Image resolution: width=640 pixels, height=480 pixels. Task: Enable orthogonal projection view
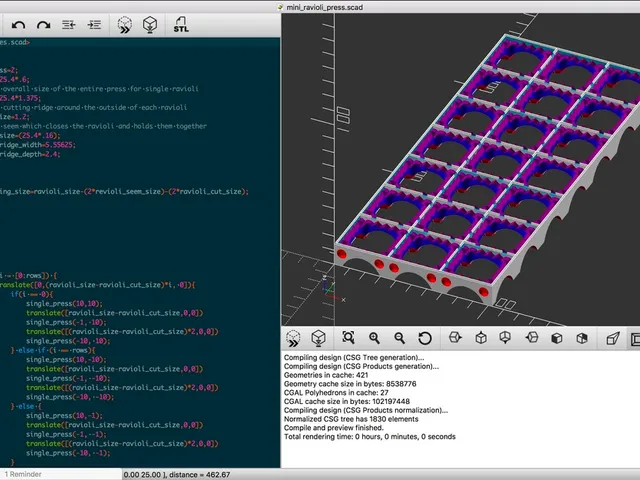click(x=635, y=338)
